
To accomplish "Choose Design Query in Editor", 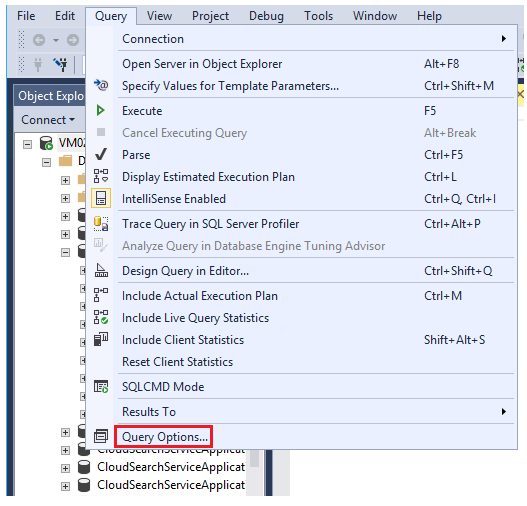I will tap(301, 271).
